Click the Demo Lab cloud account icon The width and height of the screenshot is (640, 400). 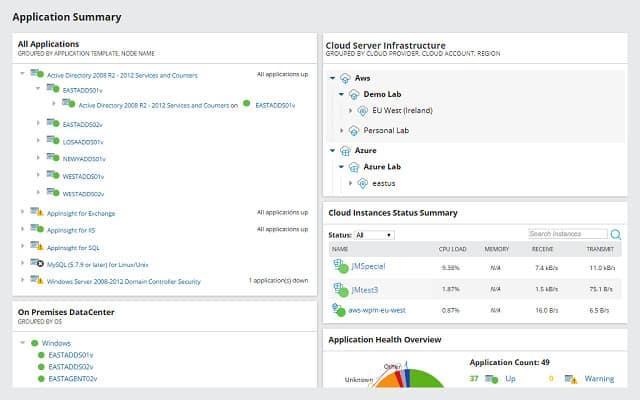[x=354, y=95]
